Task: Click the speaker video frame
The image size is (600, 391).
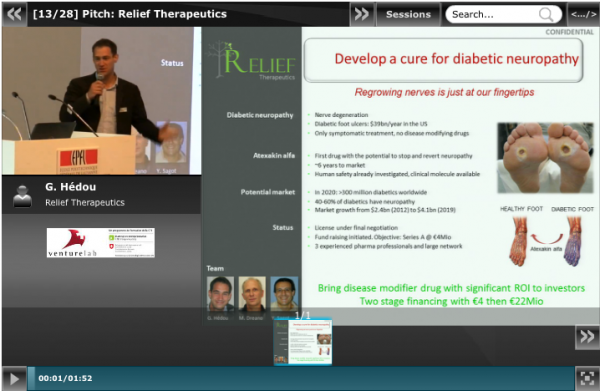Action: point(101,101)
